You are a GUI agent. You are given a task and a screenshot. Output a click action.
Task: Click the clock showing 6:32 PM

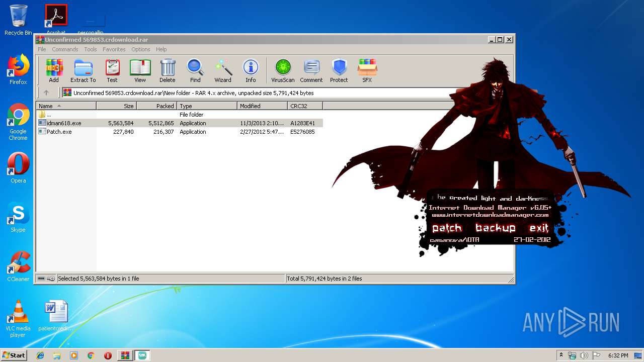pyautogui.click(x=618, y=355)
